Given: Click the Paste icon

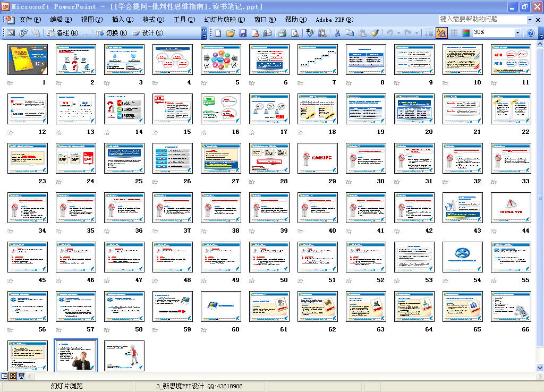Looking at the screenshot, I should click(362, 32).
